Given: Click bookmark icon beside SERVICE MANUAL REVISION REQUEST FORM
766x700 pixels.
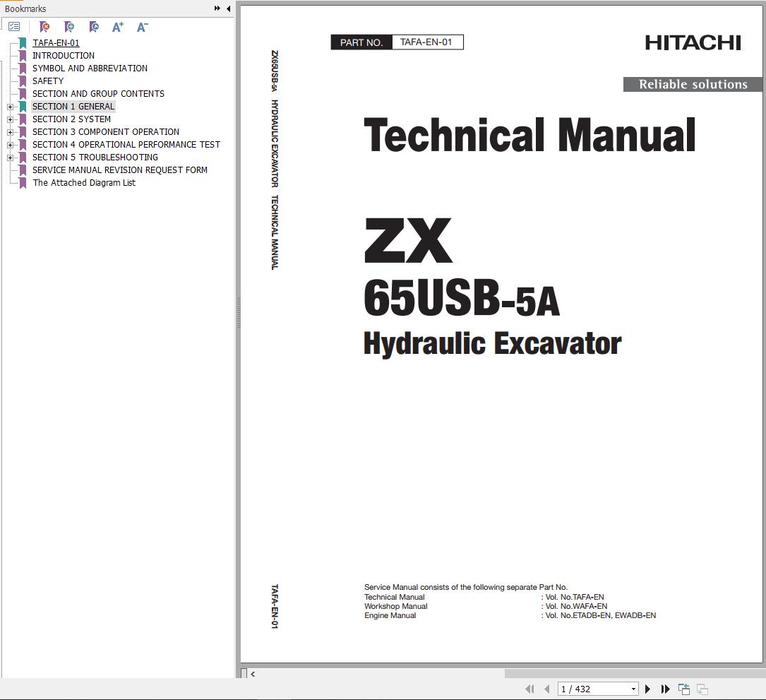Looking at the screenshot, I should point(23,170).
